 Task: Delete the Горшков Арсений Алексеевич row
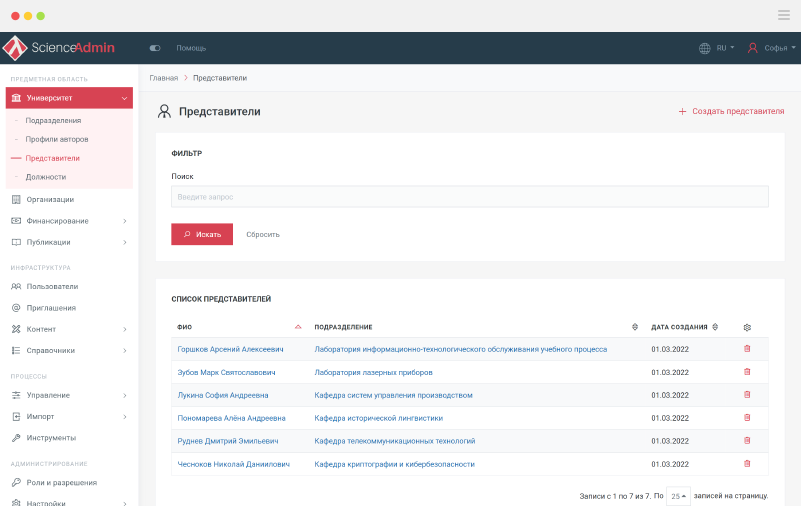click(x=746, y=349)
